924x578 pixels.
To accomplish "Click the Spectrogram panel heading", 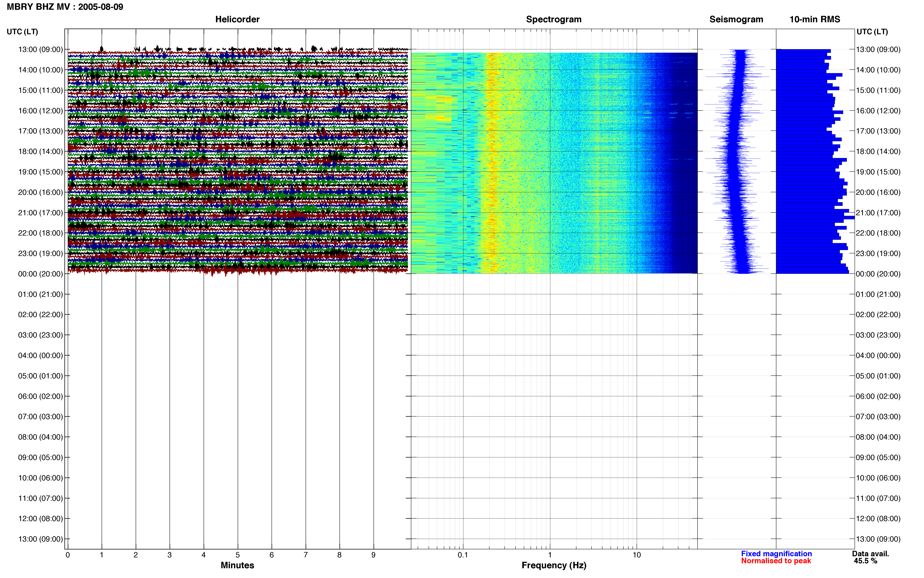I will point(554,20).
